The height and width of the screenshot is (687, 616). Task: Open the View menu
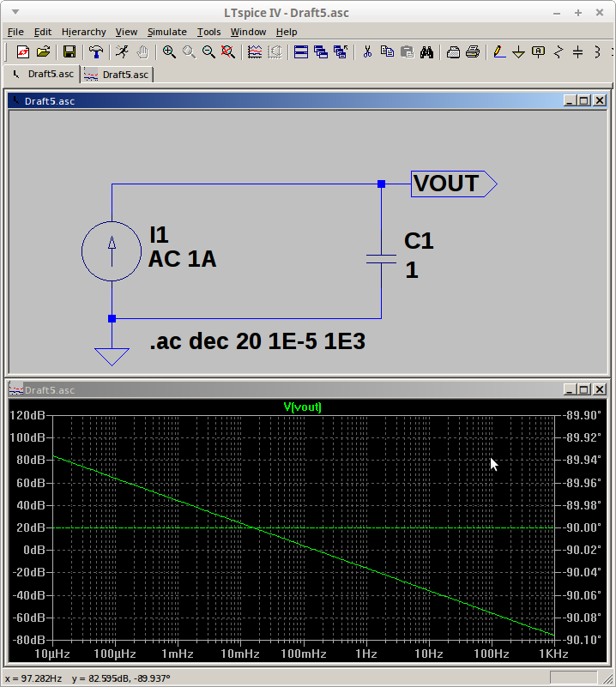point(126,32)
